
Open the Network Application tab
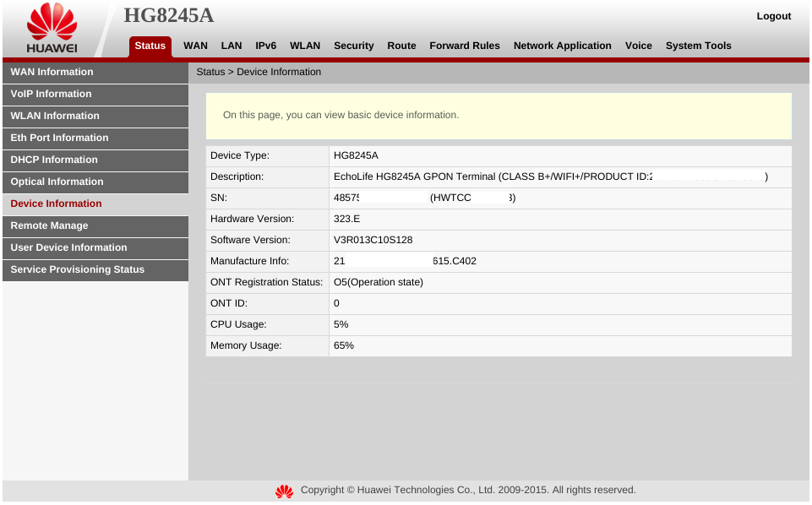click(562, 46)
